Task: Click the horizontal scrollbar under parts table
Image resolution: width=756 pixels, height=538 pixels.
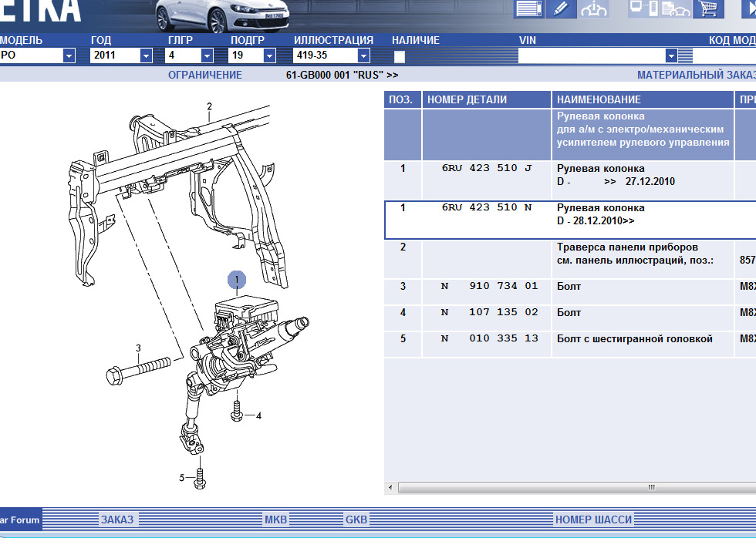Action: [x=571, y=488]
